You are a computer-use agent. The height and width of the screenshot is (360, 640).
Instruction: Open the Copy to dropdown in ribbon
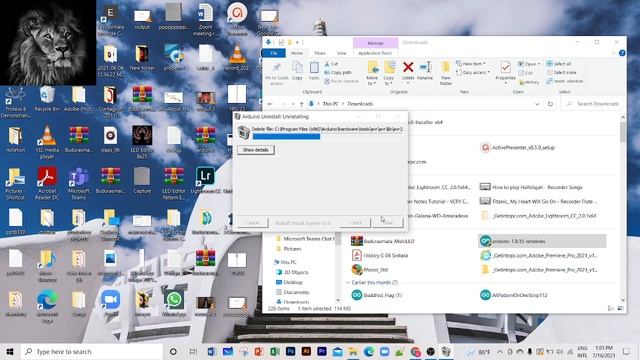[x=389, y=73]
